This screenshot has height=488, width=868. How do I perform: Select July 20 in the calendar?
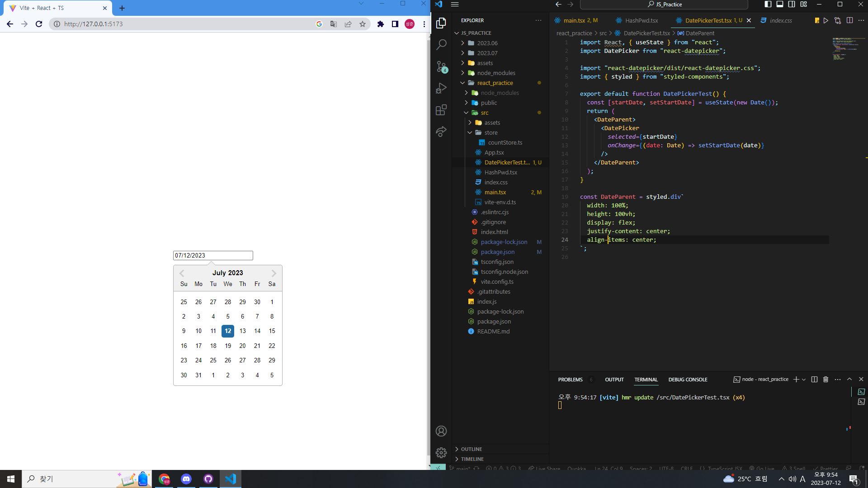point(242,346)
